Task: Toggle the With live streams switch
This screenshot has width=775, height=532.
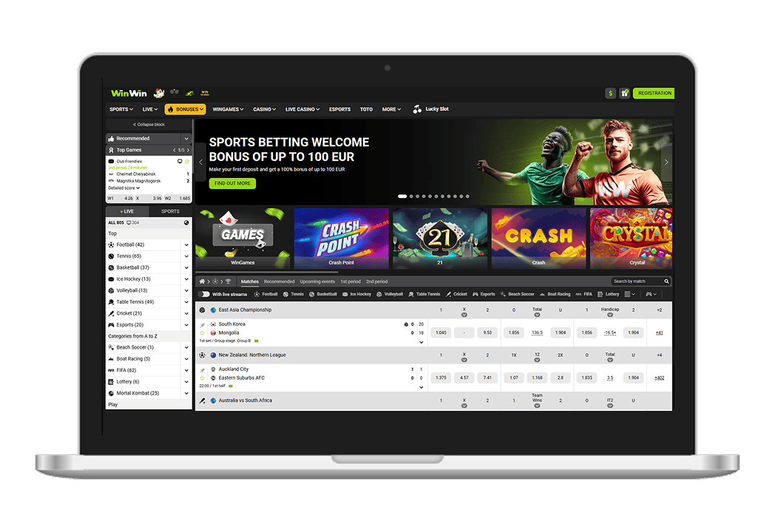Action: (x=204, y=294)
